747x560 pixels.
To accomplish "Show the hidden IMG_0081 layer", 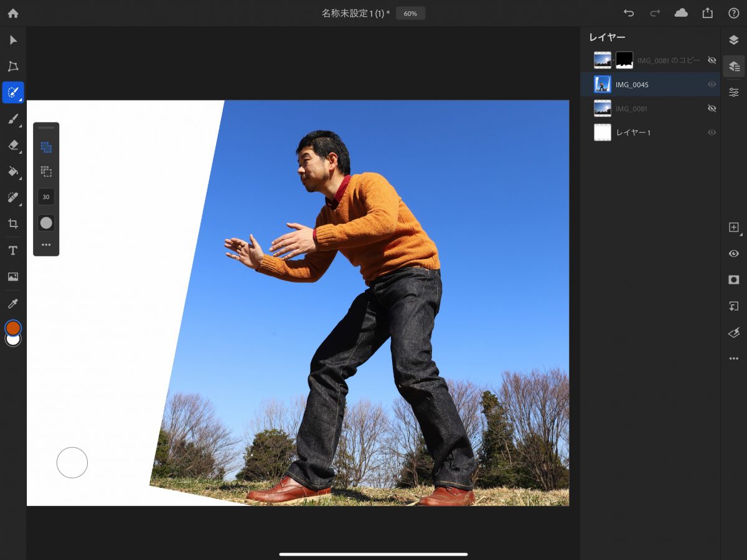I will 712,108.
